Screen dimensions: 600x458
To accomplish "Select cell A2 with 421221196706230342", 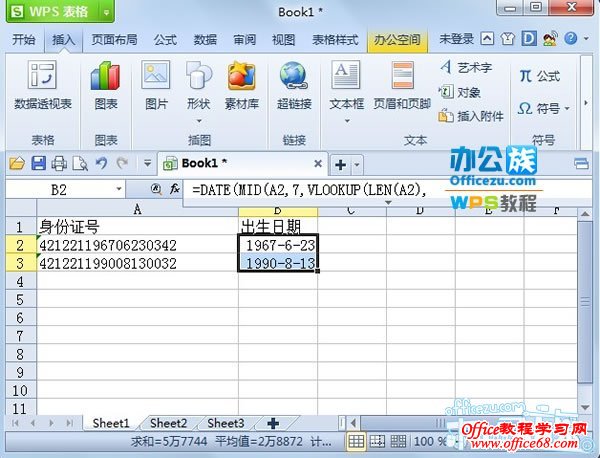I will point(137,245).
